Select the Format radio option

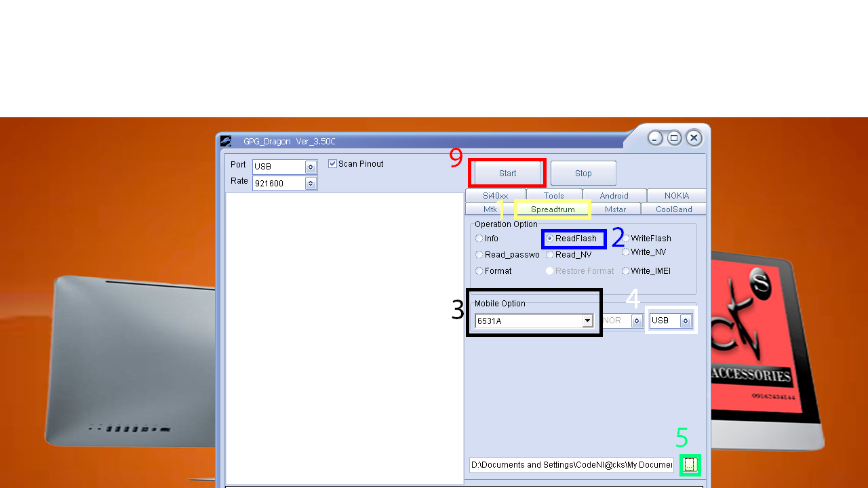[x=479, y=271]
